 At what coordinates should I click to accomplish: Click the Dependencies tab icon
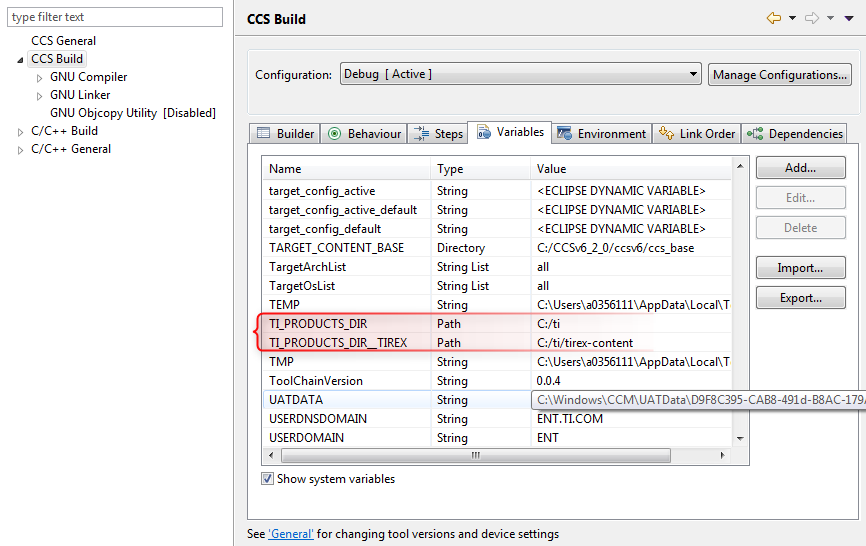point(755,134)
